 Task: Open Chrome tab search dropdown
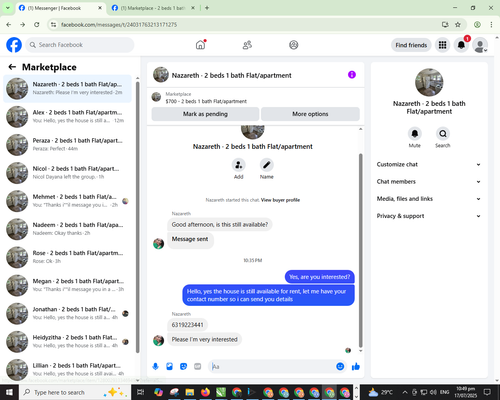coord(7,8)
